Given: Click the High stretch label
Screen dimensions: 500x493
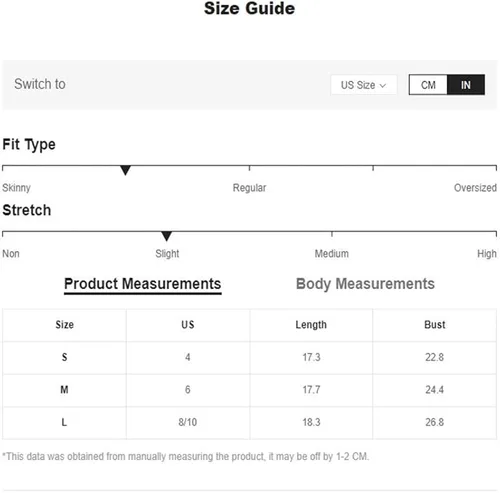Looking at the screenshot, I should pos(487,254).
